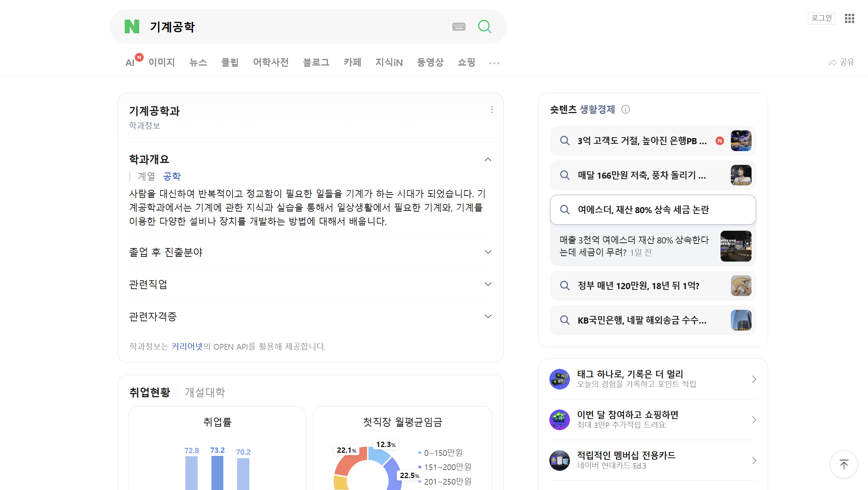Expand the 관련자격증 section
The height and width of the screenshot is (490, 868).
tap(488, 316)
